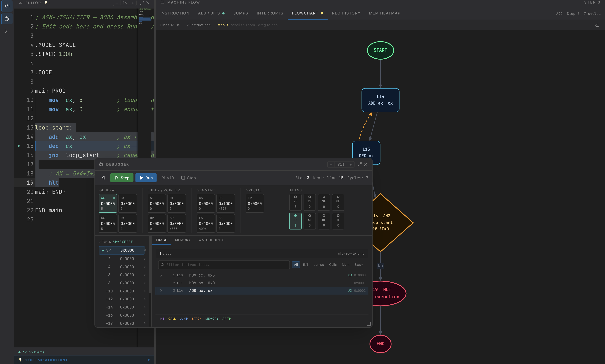The width and height of the screenshot is (605, 364).
Task: Select the L14 ADD ax, cx node
Action: point(380,100)
